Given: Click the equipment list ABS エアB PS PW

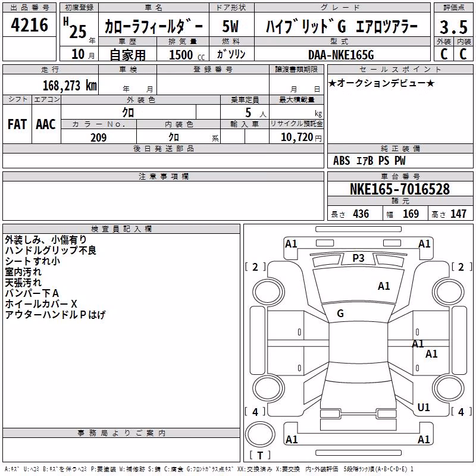Looking at the screenshot, I should coord(369,161).
